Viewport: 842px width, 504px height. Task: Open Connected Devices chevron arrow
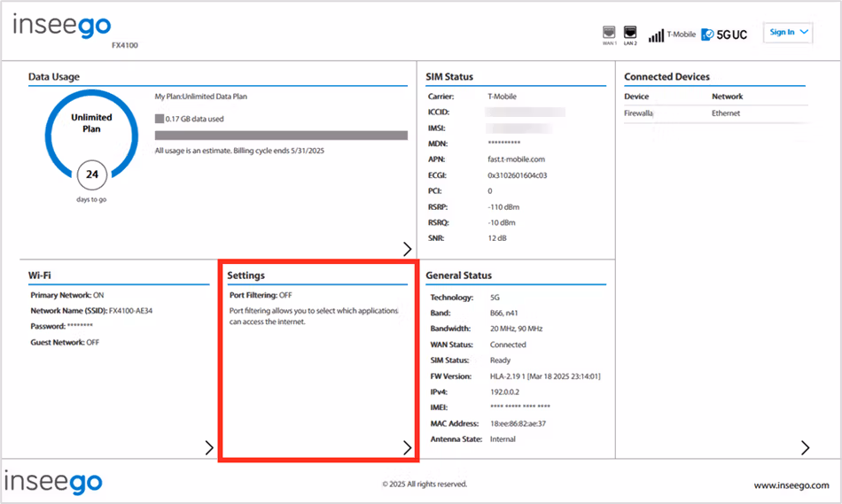pyautogui.click(x=805, y=447)
